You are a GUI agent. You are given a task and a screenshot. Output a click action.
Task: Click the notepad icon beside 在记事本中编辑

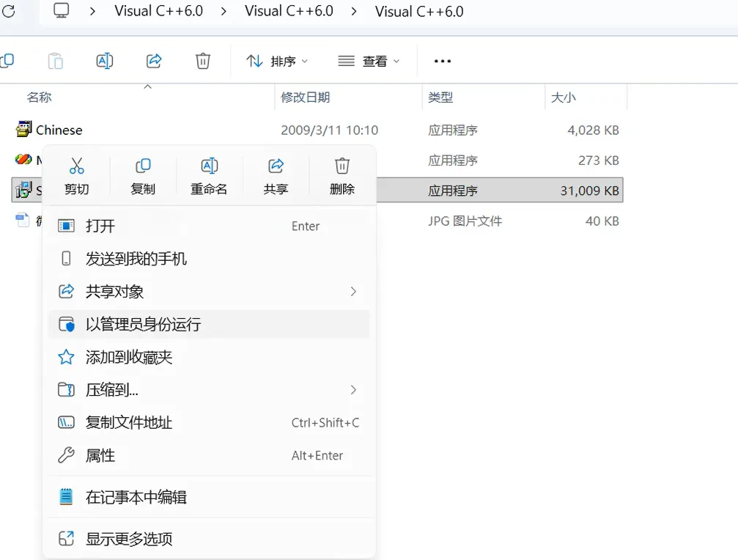67,497
